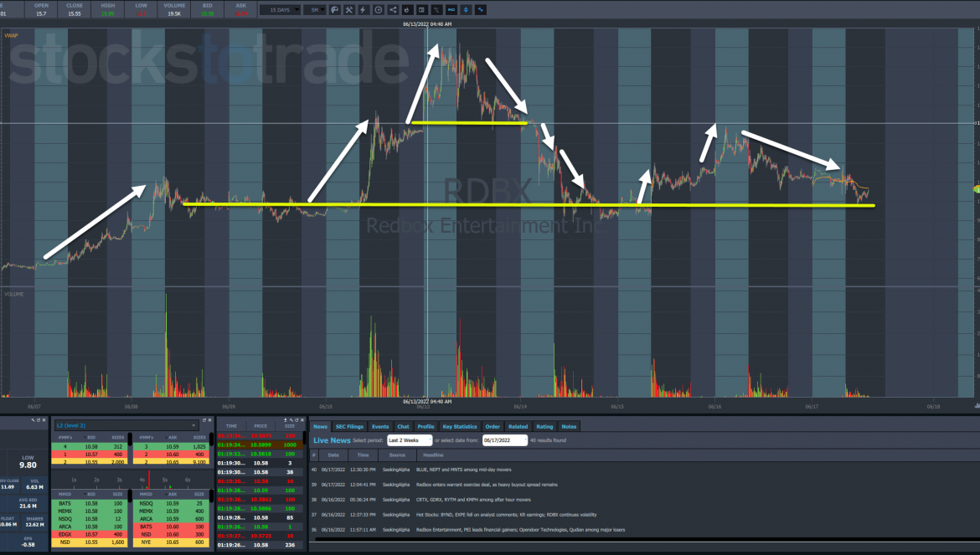Viewport: 980px width, 555px height.
Task: Click the TIME column header in Time and Sales
Action: [231, 426]
